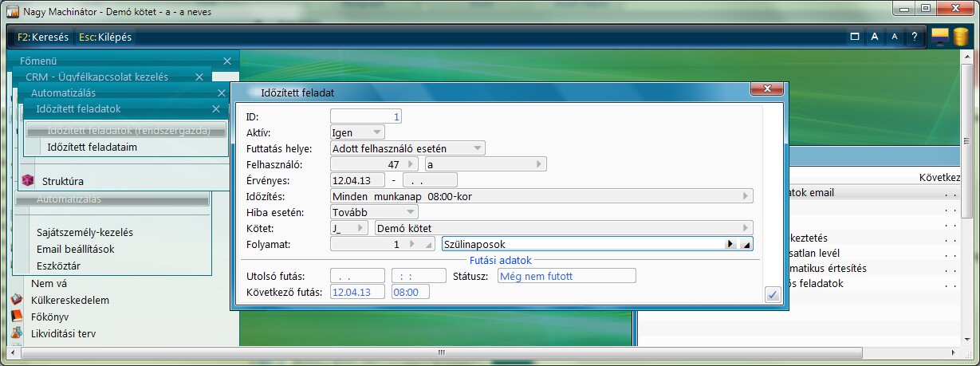Confirm dialog with blue checkmark button
Image resolution: width=980 pixels, height=366 pixels.
[772, 295]
